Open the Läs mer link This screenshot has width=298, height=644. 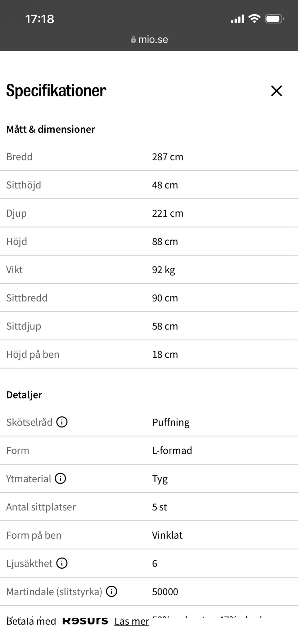pyautogui.click(x=132, y=621)
